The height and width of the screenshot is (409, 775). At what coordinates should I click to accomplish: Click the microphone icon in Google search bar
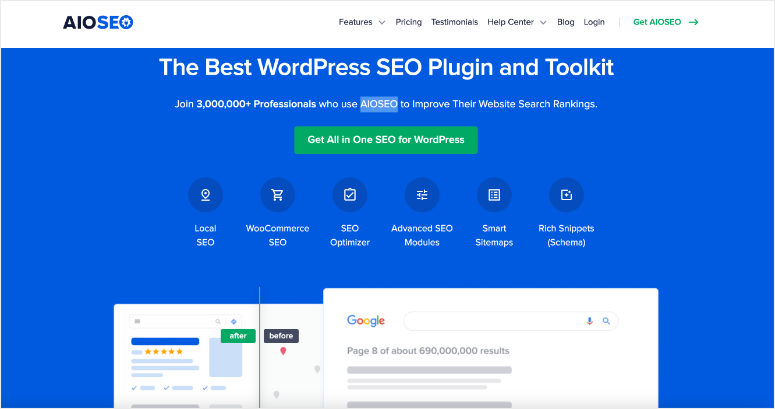(x=589, y=321)
